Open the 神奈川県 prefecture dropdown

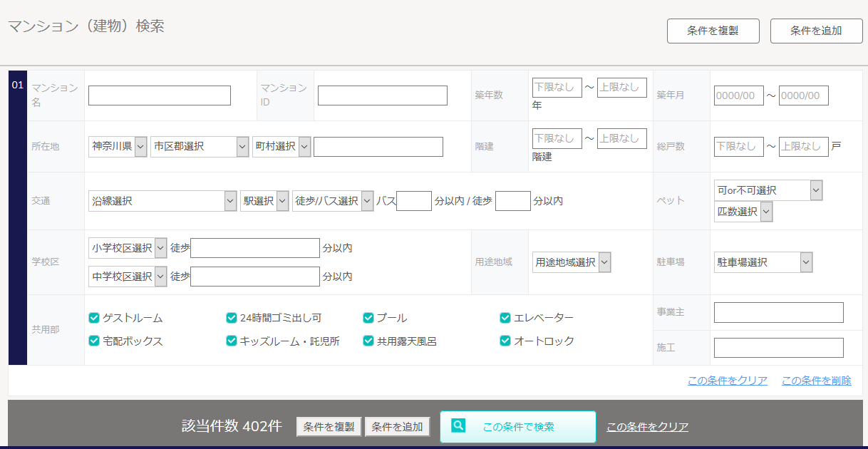pos(118,146)
